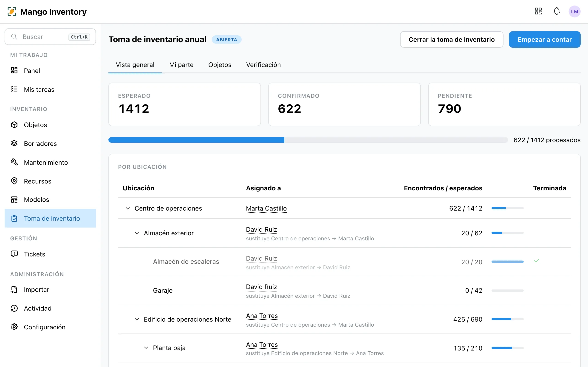Click the Borradores layers icon
The image size is (588, 367).
(x=14, y=143)
